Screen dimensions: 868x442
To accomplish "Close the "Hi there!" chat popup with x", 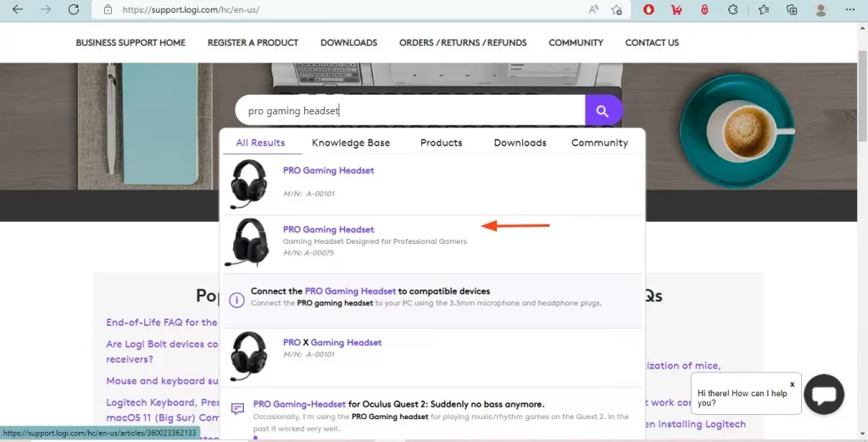I will click(793, 384).
